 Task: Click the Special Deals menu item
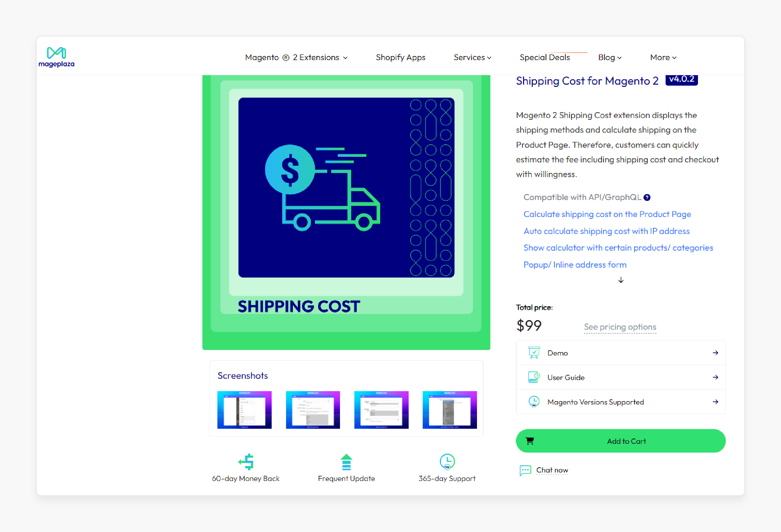544,58
